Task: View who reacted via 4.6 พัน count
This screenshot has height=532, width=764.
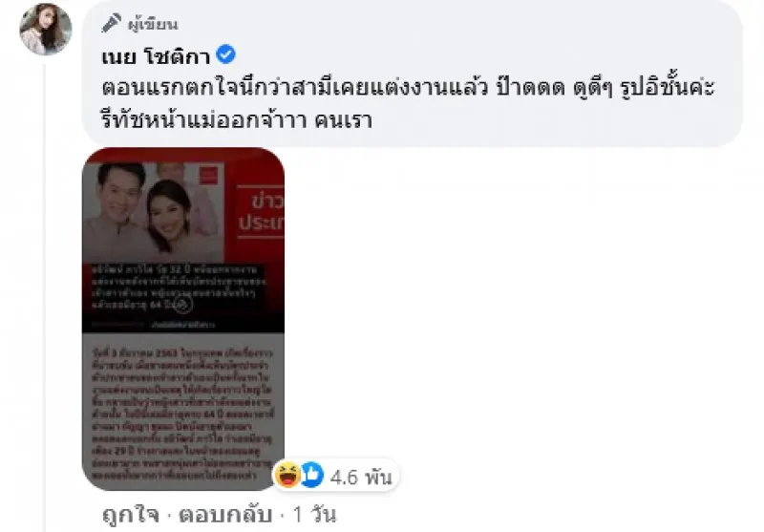Action: pyautogui.click(x=361, y=477)
